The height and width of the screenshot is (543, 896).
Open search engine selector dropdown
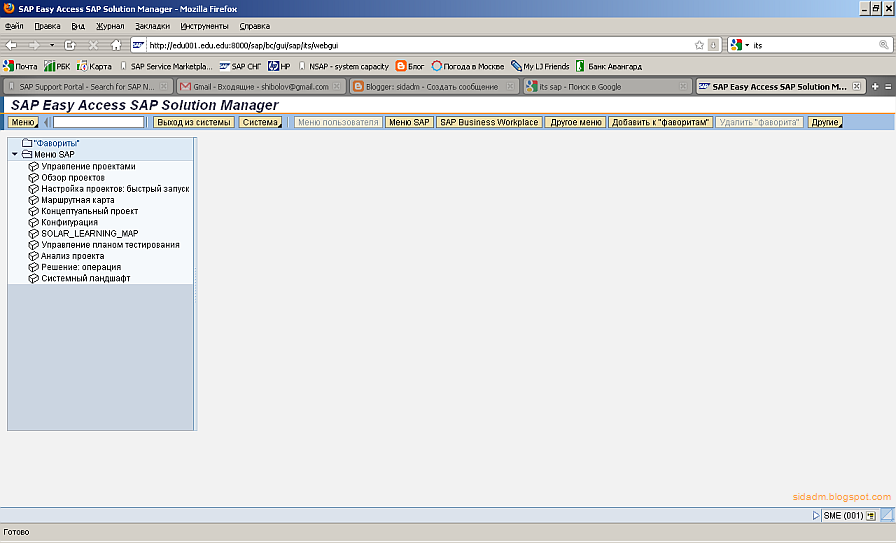(x=739, y=45)
